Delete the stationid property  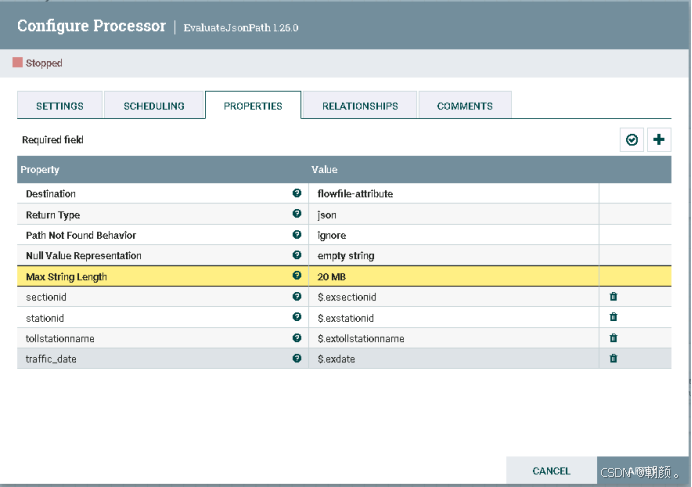[x=613, y=317]
